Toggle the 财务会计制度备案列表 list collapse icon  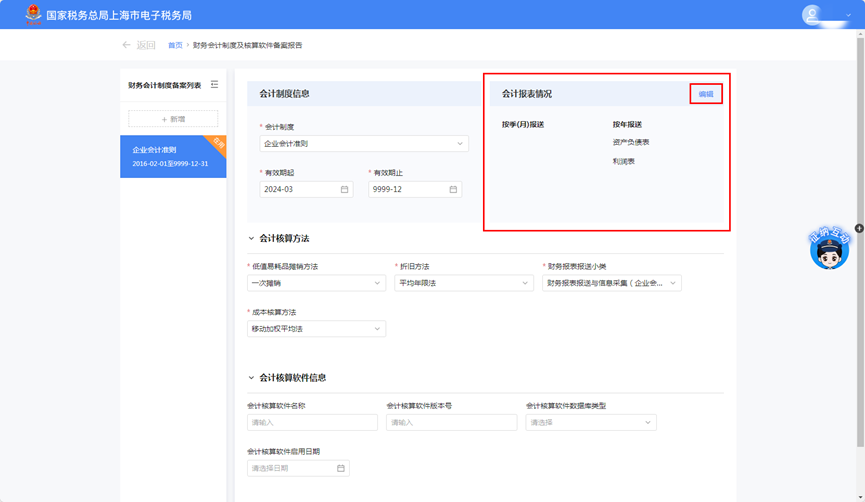pyautogui.click(x=214, y=84)
